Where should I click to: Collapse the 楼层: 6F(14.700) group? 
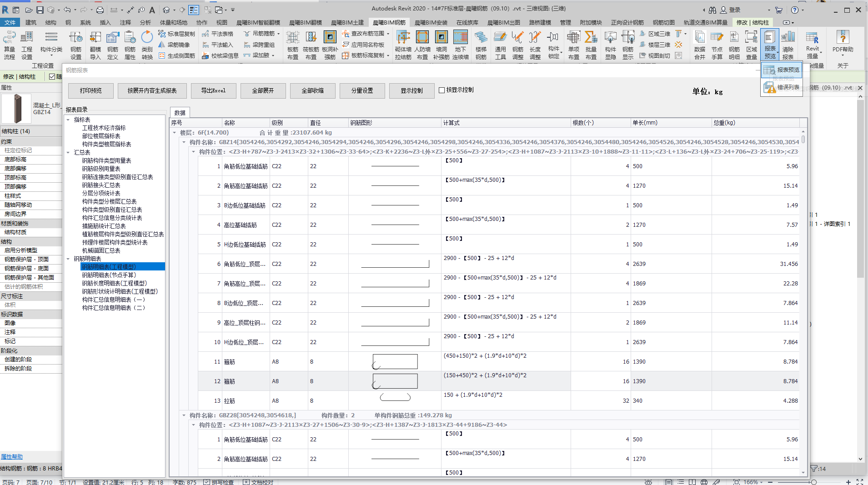coord(174,133)
